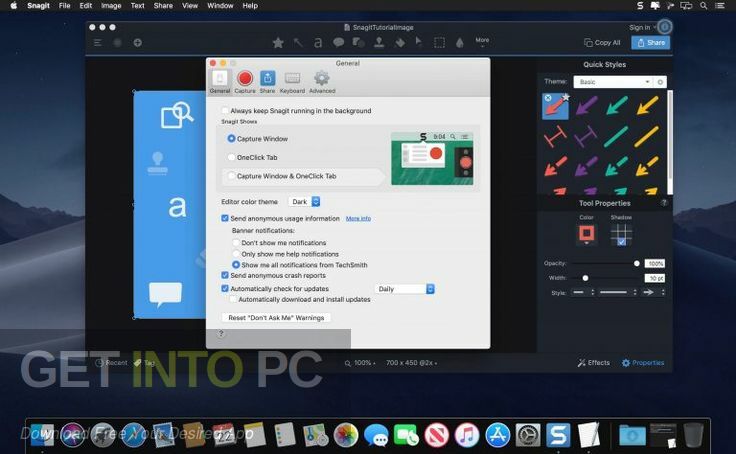This screenshot has height=454, width=736.
Task: Select the OneClick Tab radio option
Action: [231, 157]
